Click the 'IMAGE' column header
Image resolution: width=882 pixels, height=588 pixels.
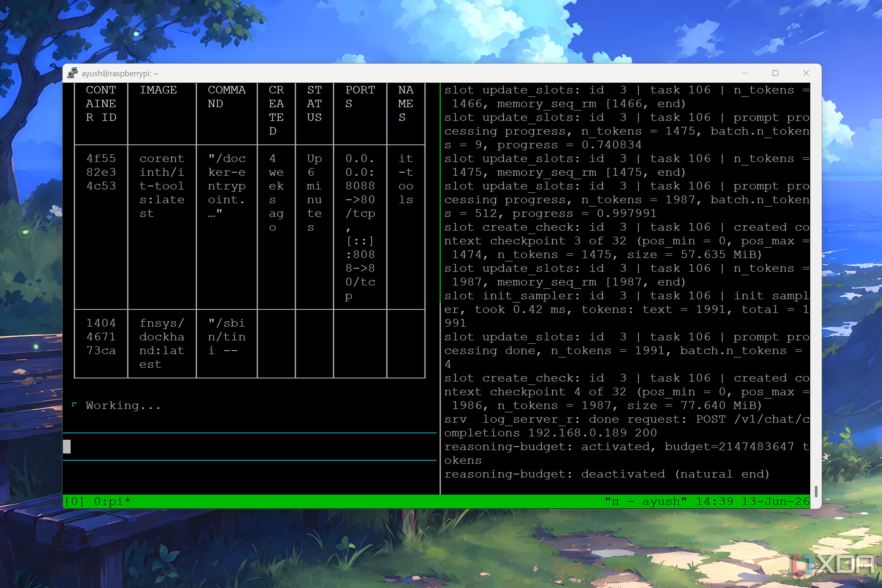point(158,90)
